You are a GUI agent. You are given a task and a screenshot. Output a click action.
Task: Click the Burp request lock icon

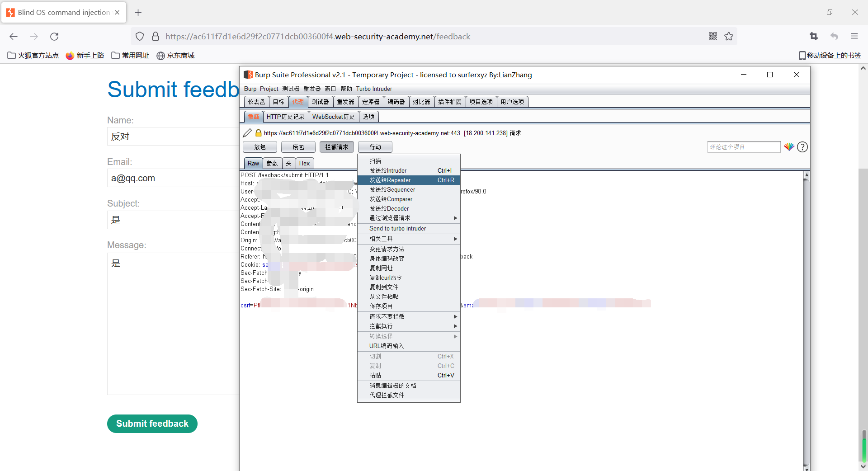click(x=259, y=133)
